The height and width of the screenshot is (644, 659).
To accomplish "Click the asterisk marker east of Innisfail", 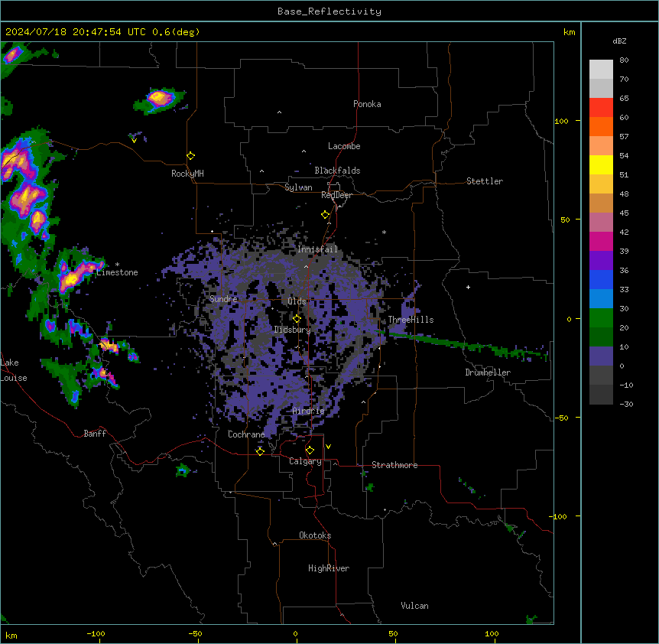I will pos(384,232).
